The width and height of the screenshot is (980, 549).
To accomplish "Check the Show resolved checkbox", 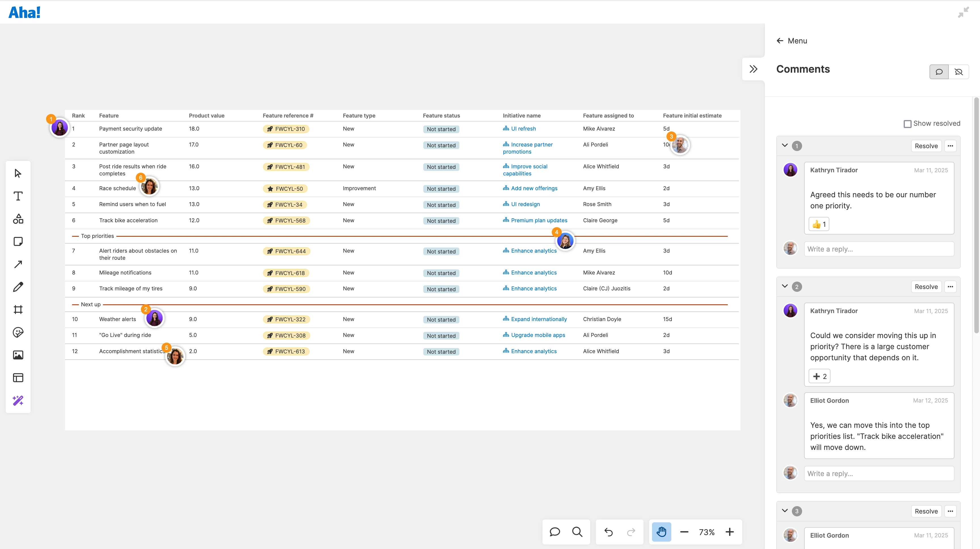I will point(907,124).
